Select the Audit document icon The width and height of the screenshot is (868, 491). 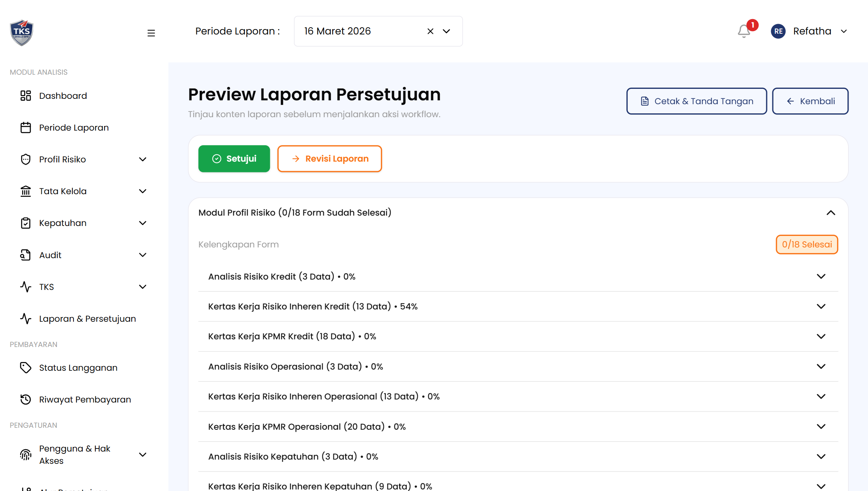26,255
